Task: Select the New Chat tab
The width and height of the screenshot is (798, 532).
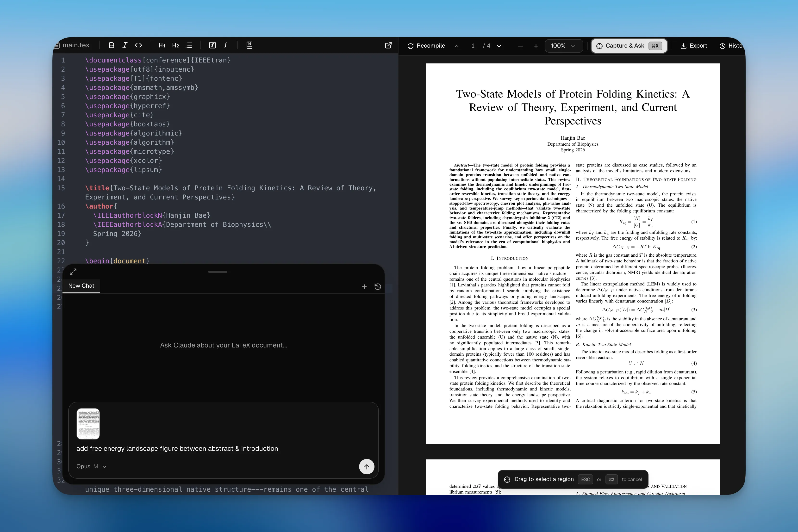Action: point(81,286)
